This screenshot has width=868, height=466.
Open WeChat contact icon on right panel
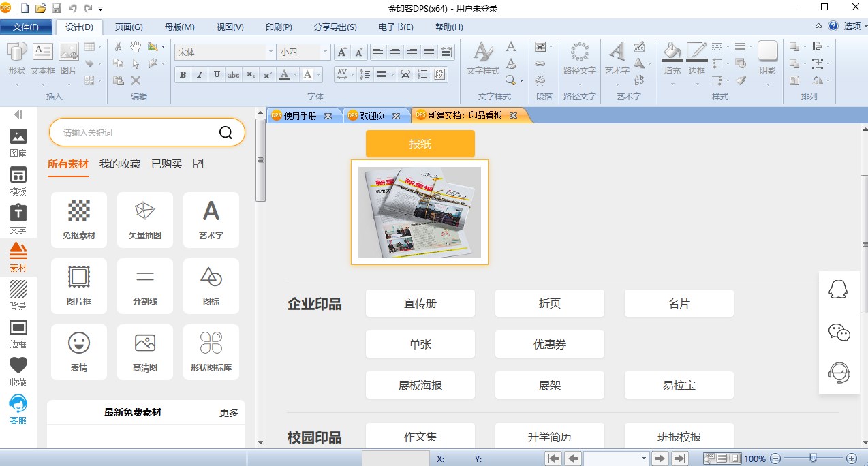pyautogui.click(x=839, y=332)
